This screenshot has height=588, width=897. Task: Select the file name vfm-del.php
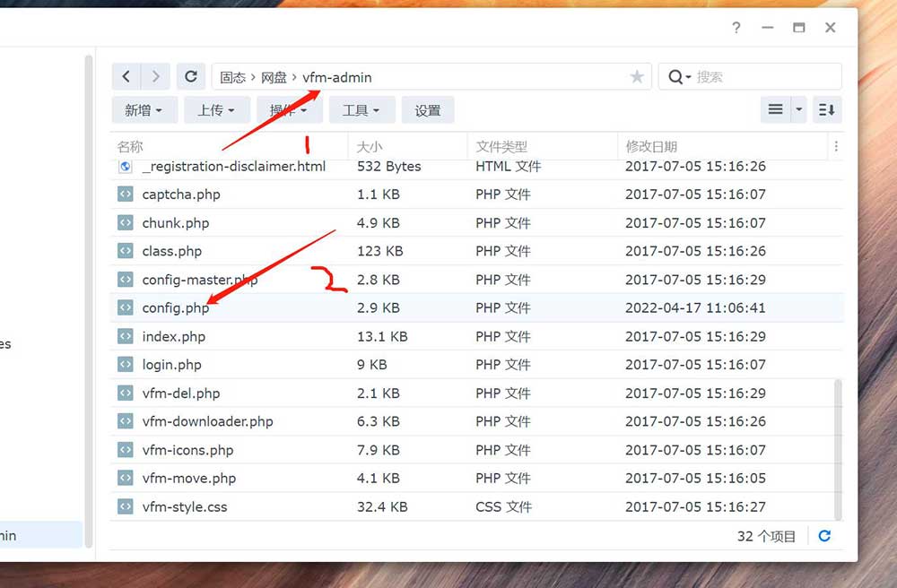[181, 393]
